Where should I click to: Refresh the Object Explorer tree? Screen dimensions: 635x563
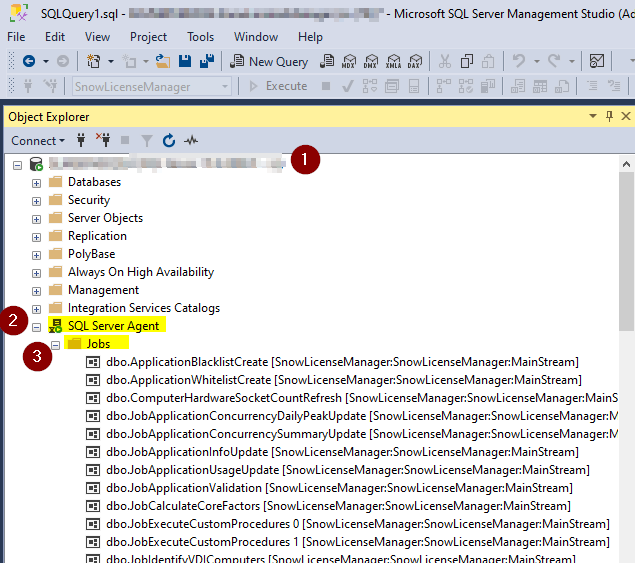click(x=169, y=141)
